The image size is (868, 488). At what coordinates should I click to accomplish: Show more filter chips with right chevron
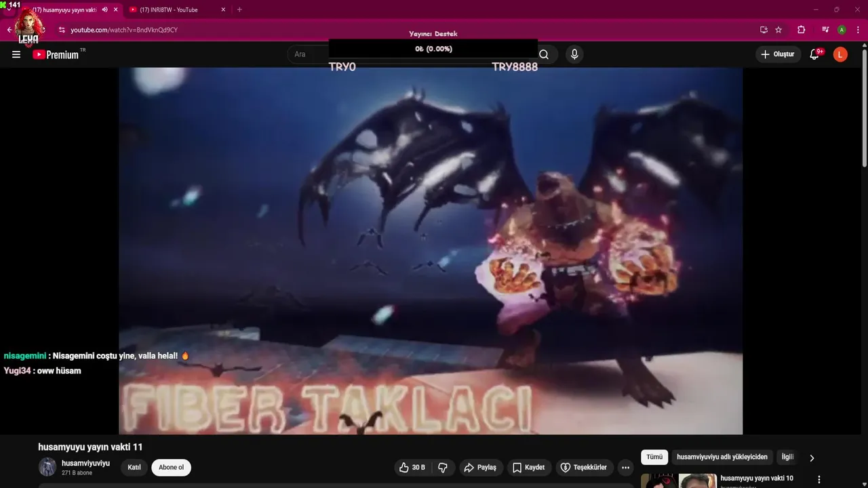click(x=812, y=457)
